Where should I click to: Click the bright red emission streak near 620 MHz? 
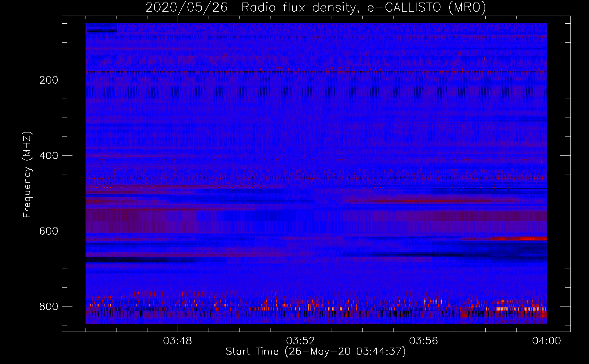pyautogui.click(x=518, y=239)
